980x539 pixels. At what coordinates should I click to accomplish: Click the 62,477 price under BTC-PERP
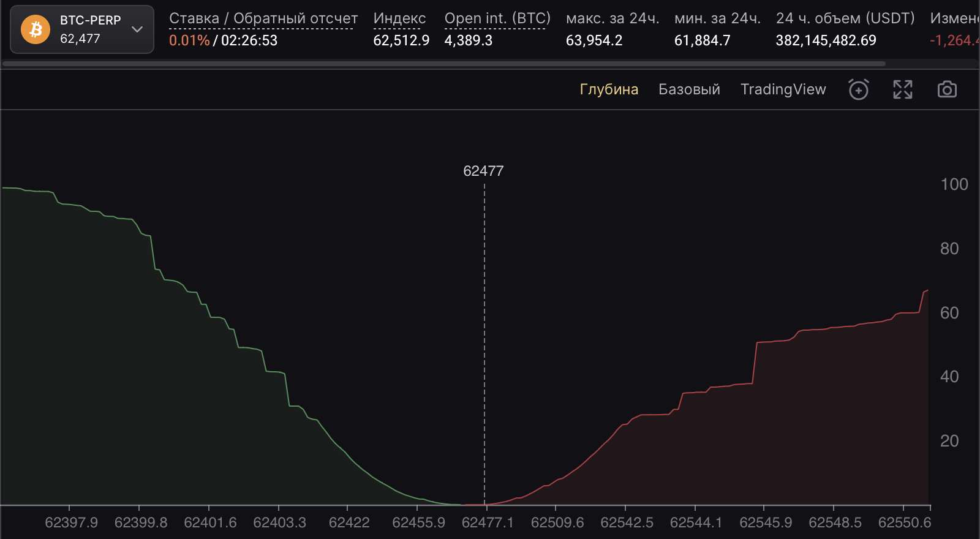[x=80, y=39]
